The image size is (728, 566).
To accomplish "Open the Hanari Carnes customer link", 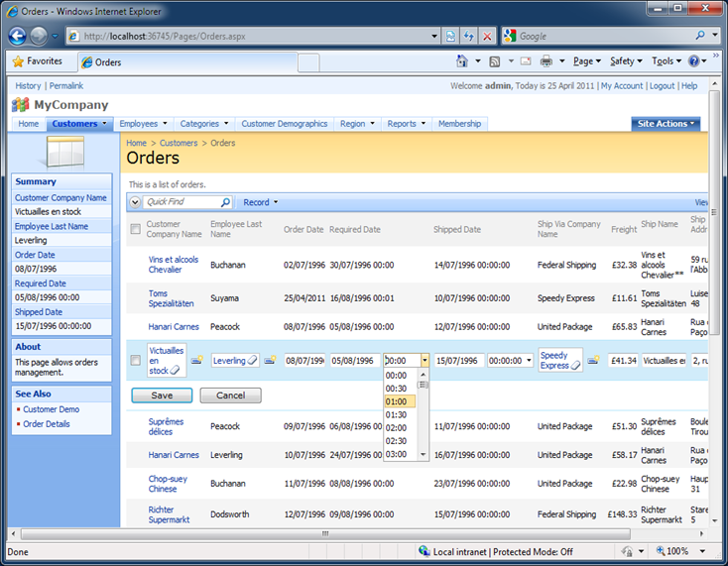I will (x=174, y=326).
